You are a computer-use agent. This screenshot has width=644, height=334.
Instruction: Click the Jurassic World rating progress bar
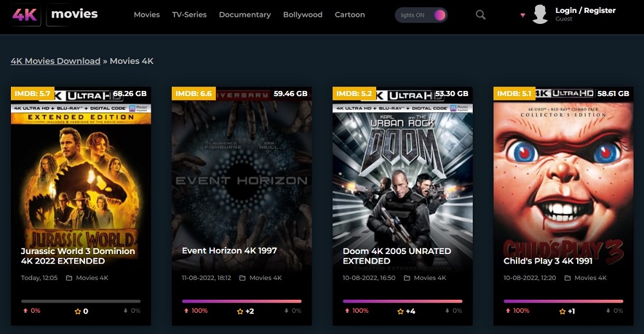[81, 302]
